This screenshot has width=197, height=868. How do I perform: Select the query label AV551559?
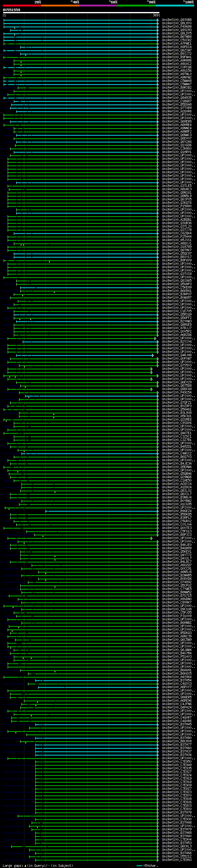(11, 10)
